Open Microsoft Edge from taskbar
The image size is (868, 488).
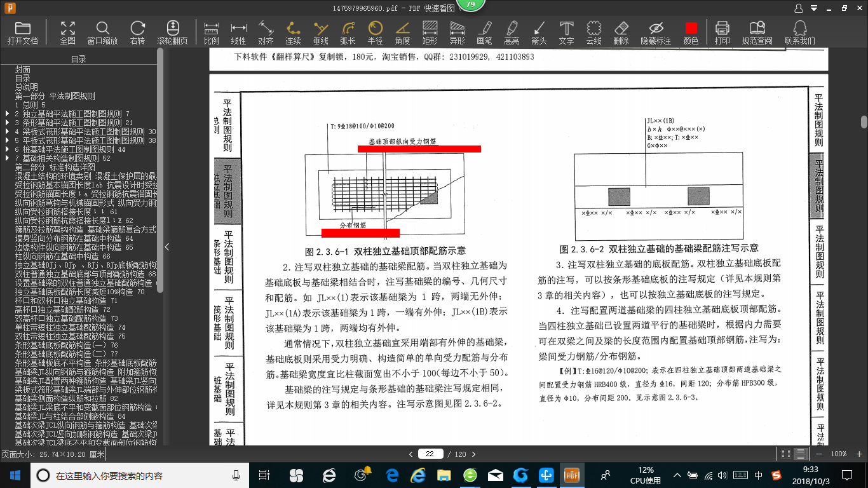(x=392, y=475)
